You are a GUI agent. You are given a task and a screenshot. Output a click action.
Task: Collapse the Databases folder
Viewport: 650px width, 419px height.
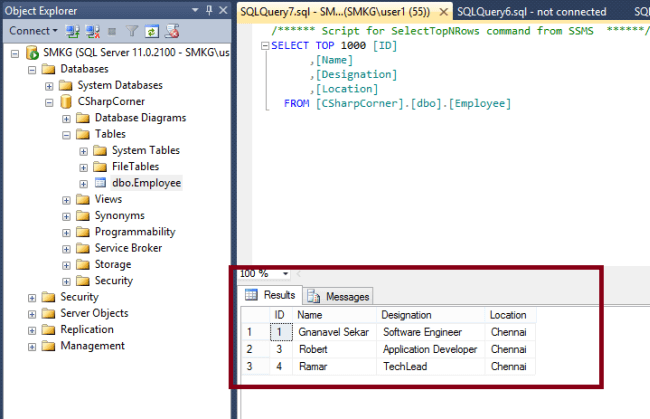tap(32, 70)
